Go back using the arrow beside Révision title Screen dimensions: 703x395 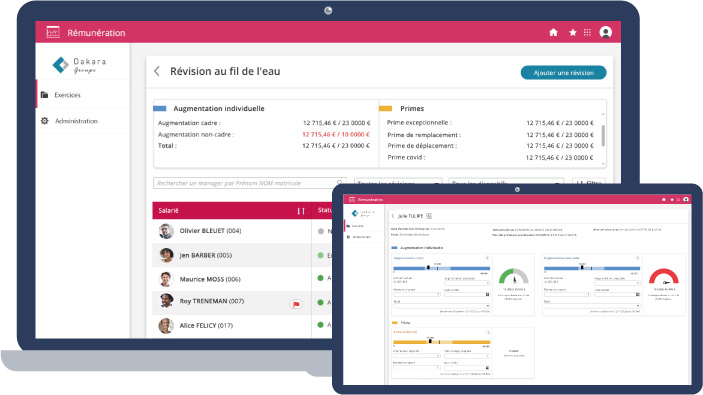tap(157, 71)
